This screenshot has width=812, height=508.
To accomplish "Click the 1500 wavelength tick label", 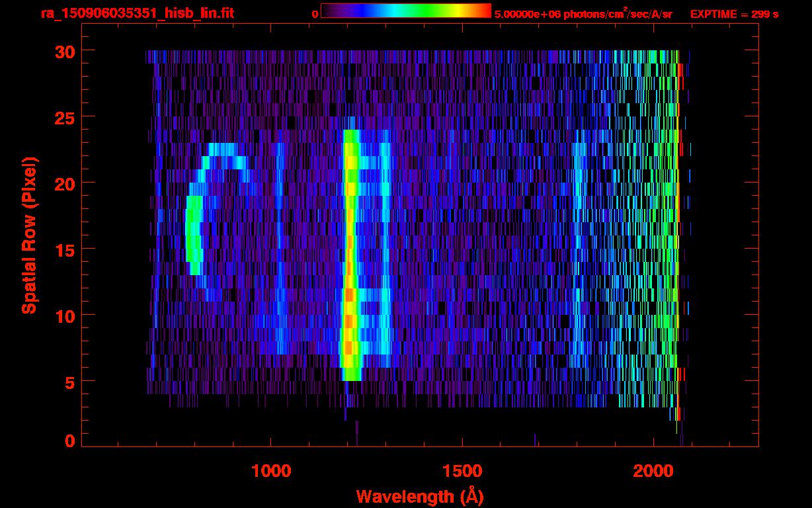I will (x=462, y=471).
